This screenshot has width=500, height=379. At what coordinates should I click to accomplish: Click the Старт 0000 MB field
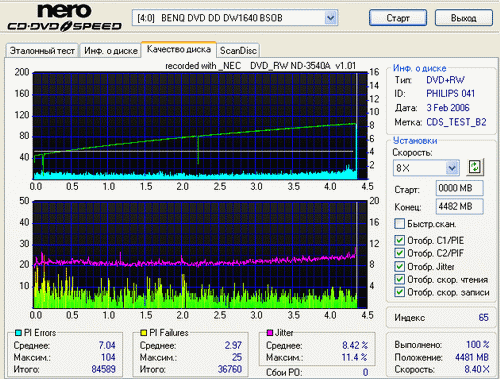point(459,188)
